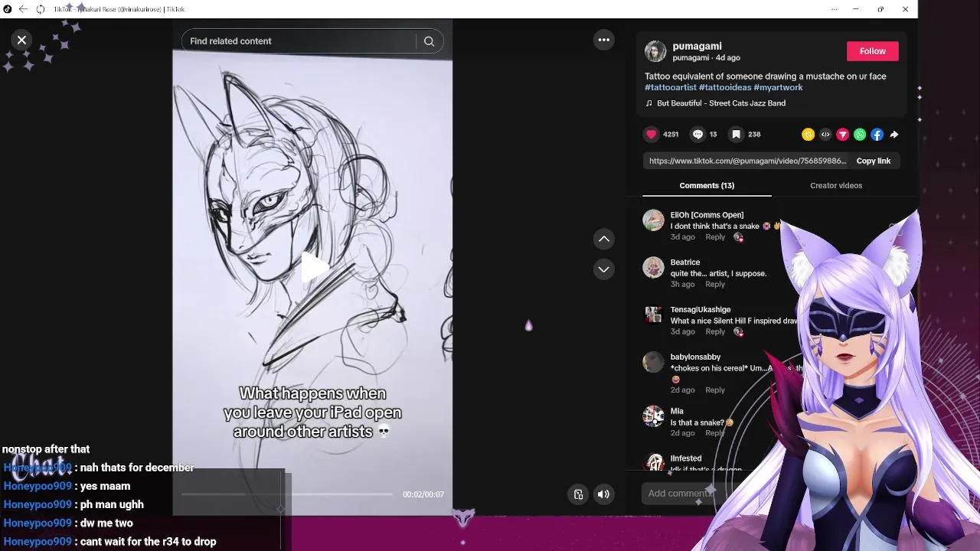
Task: Restore the TikTok window size
Action: [x=880, y=9]
